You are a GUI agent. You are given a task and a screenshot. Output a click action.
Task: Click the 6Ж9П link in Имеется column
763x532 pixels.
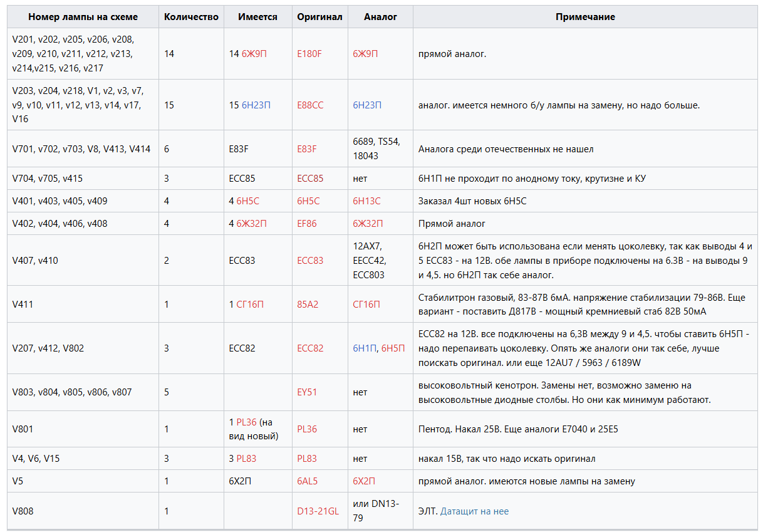(x=254, y=54)
